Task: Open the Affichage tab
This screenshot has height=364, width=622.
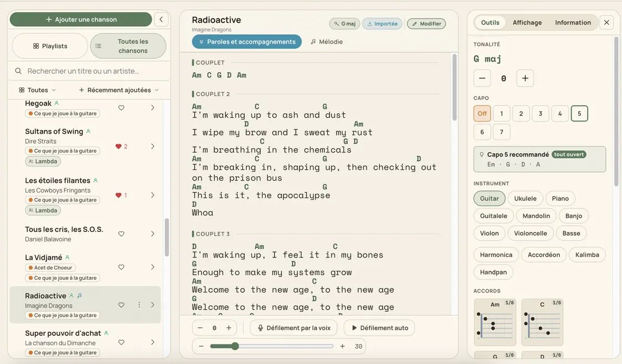Action: click(x=527, y=23)
